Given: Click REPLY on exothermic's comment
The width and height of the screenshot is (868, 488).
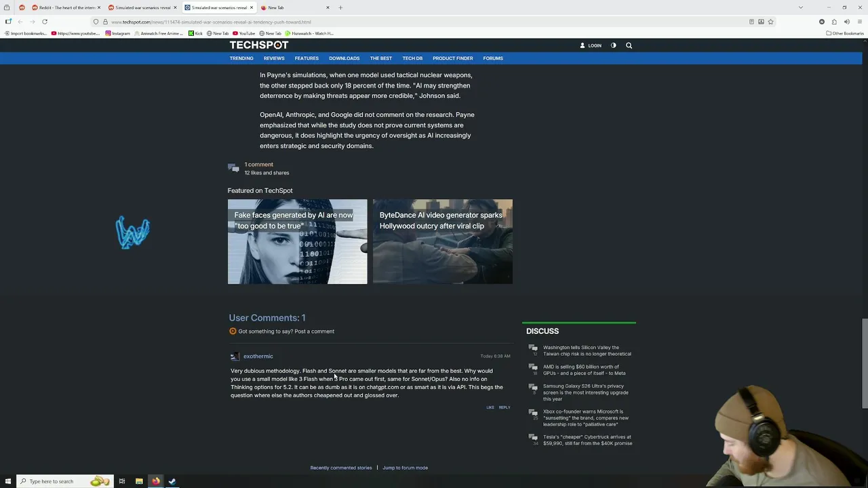Looking at the screenshot, I should point(505,407).
